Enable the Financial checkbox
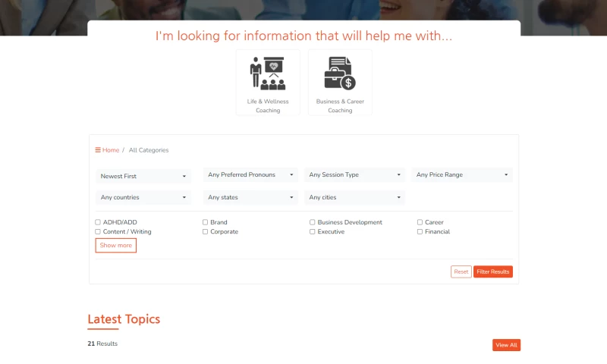Image resolution: width=607 pixels, height=364 pixels. [x=420, y=232]
